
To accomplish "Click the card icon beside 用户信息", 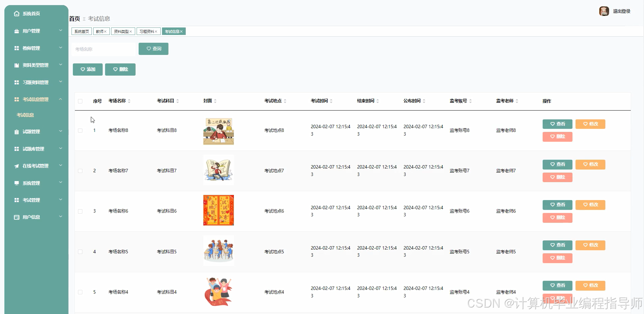I will tap(16, 217).
